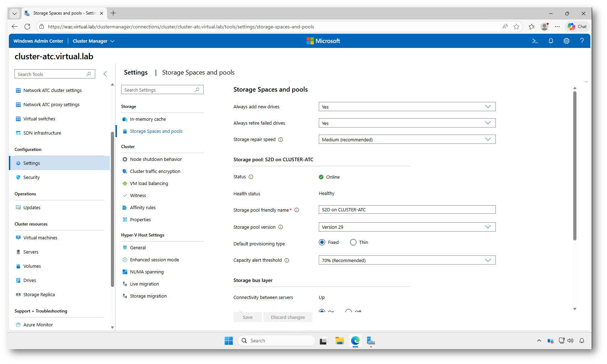607x364 pixels.
Task: Open Windows Admin Center settings gear
Action: 566,41
